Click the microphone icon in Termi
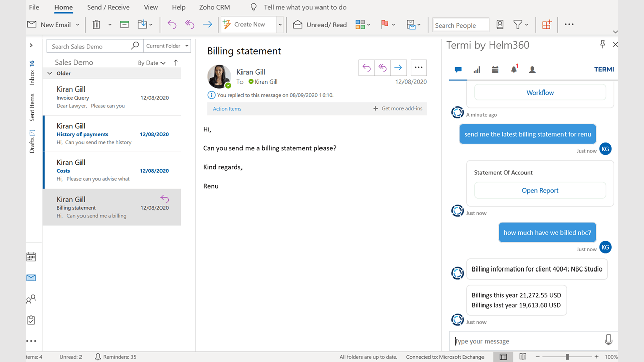Screen dimensions: 644x362 coord(608,340)
